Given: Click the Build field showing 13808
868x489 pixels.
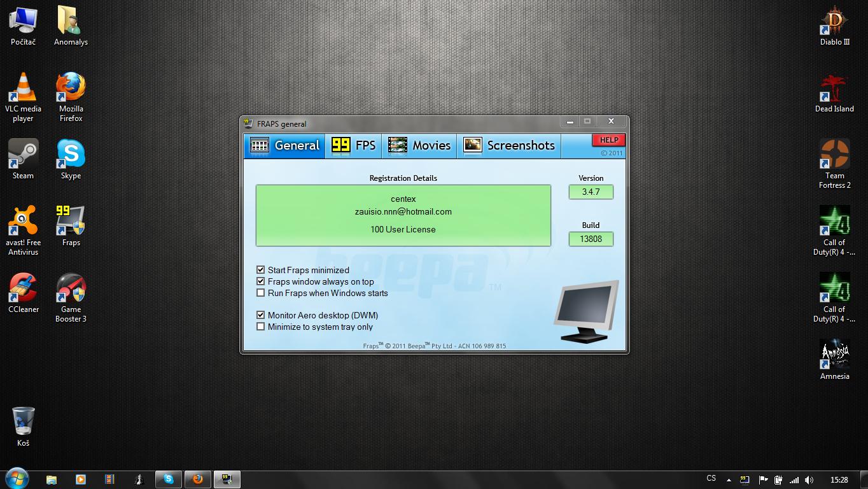Looking at the screenshot, I should tap(591, 239).
